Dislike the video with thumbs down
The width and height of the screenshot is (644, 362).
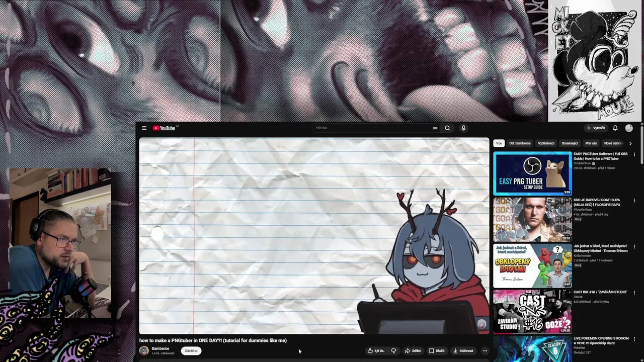coord(394,351)
